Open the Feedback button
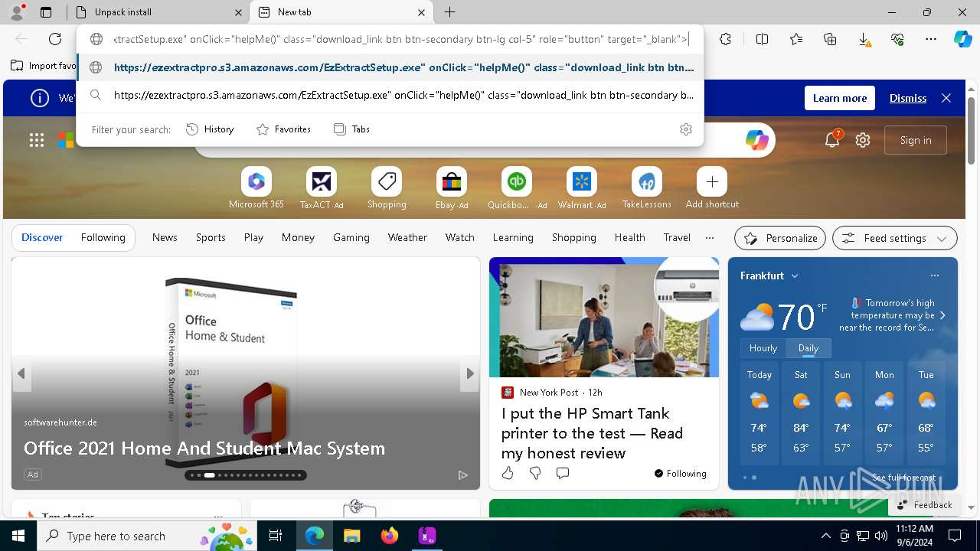This screenshot has width=980, height=551. (x=924, y=505)
